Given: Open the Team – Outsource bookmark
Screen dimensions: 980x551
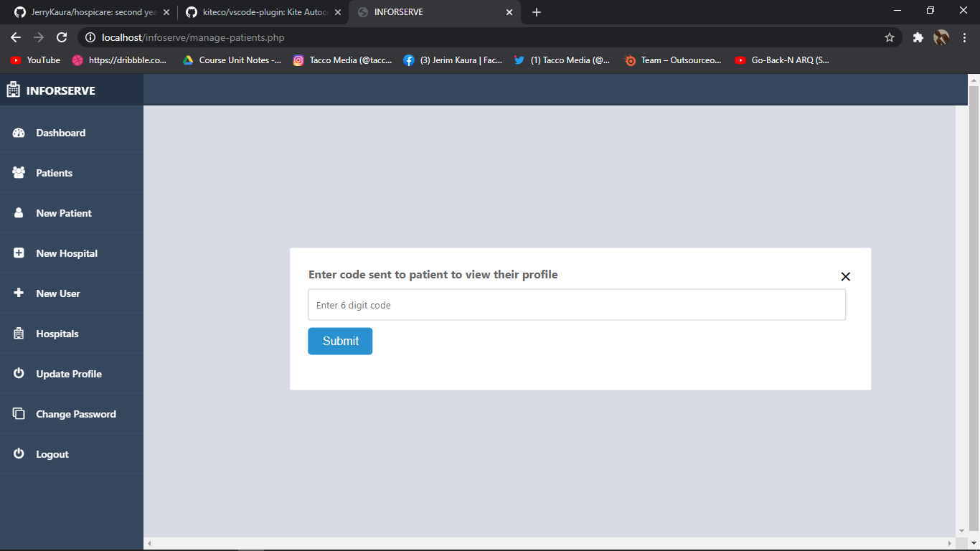Looking at the screenshot, I should 674,60.
